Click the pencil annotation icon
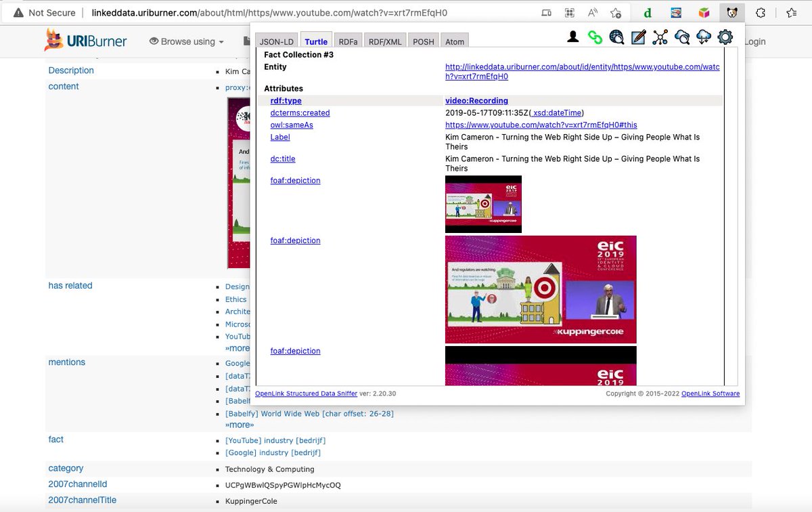The width and height of the screenshot is (812, 512). 638,37
